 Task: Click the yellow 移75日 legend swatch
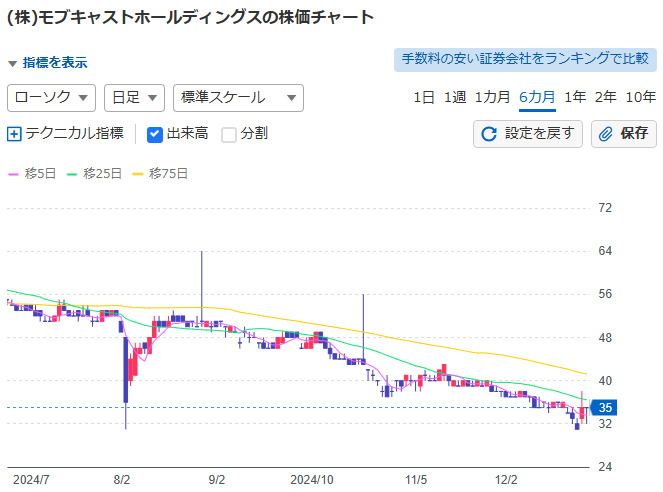pyautogui.click(x=138, y=174)
